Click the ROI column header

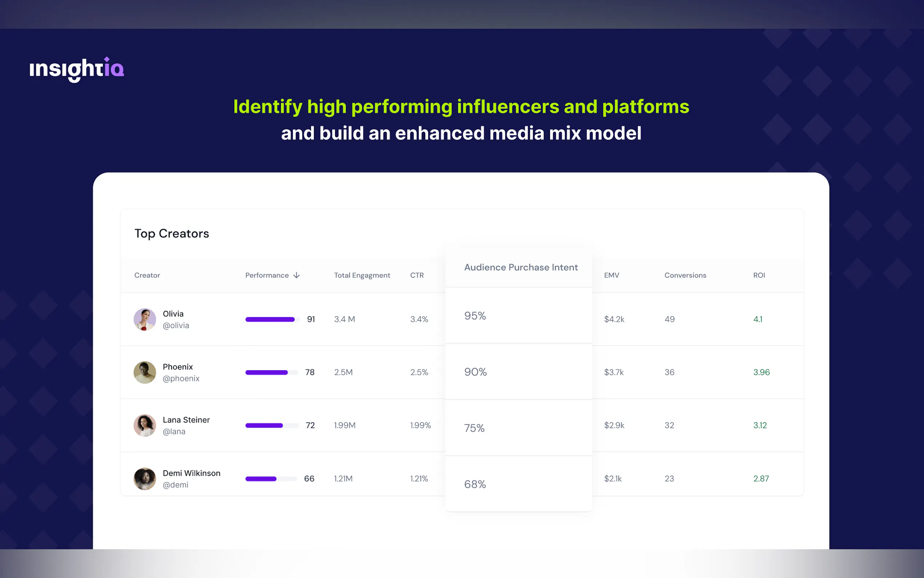(758, 275)
